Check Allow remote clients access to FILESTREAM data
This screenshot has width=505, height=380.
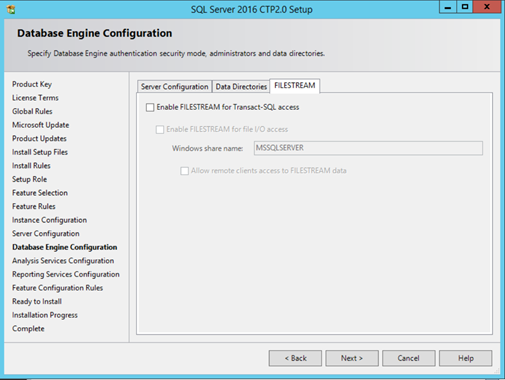(184, 171)
